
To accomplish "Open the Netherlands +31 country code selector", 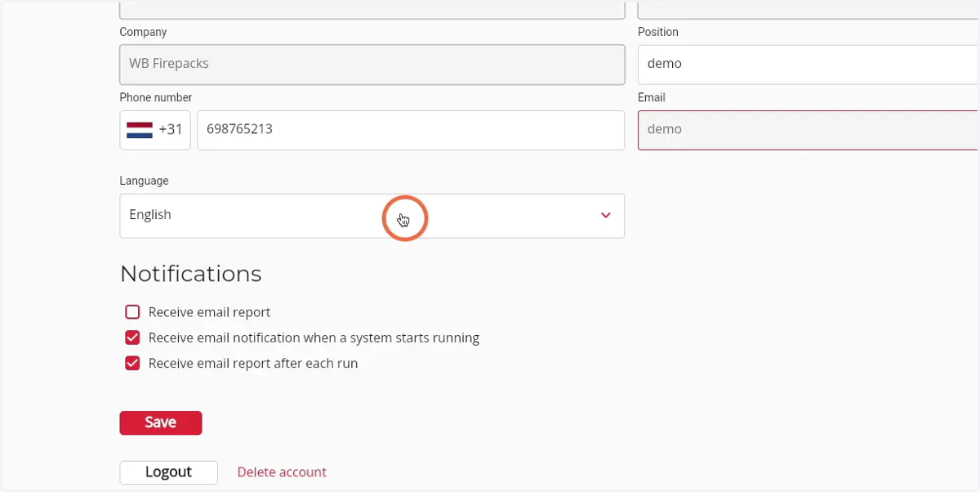I will coord(155,130).
